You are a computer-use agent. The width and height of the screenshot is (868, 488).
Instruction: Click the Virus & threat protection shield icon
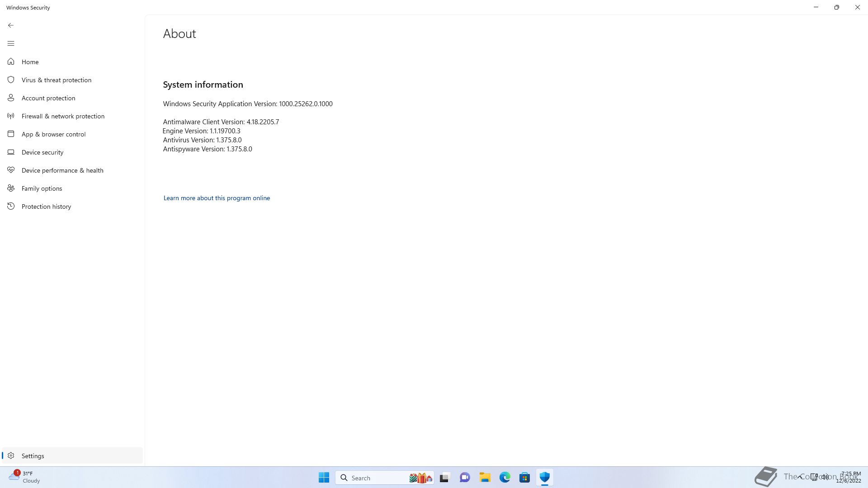pos(11,80)
